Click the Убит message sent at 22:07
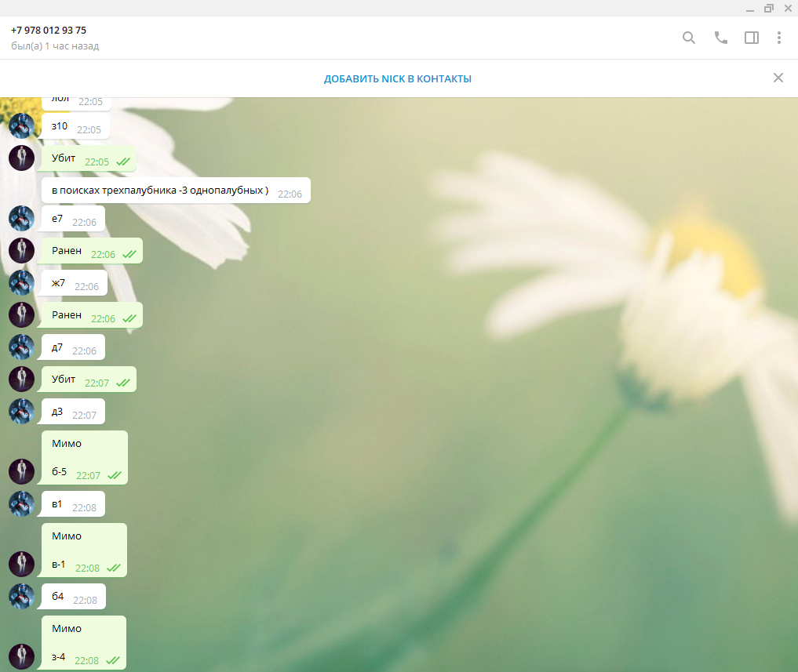The width and height of the screenshot is (798, 672). coord(89,380)
